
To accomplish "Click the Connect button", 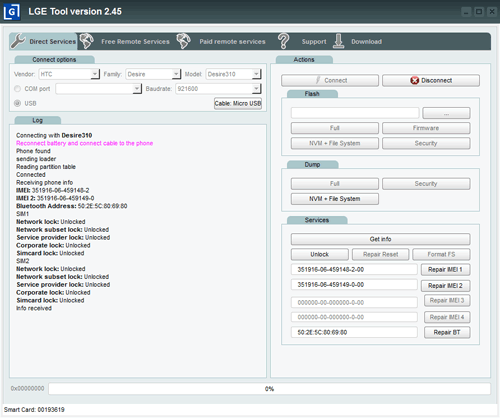I will coord(330,80).
